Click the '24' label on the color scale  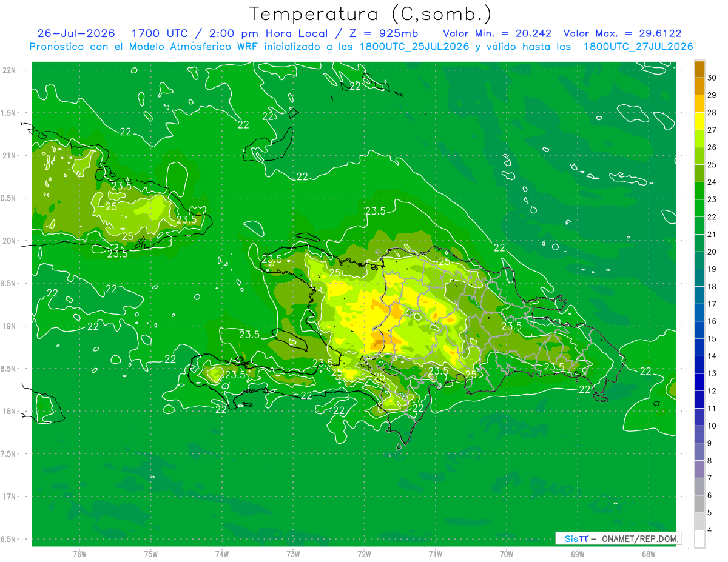pyautogui.click(x=712, y=182)
